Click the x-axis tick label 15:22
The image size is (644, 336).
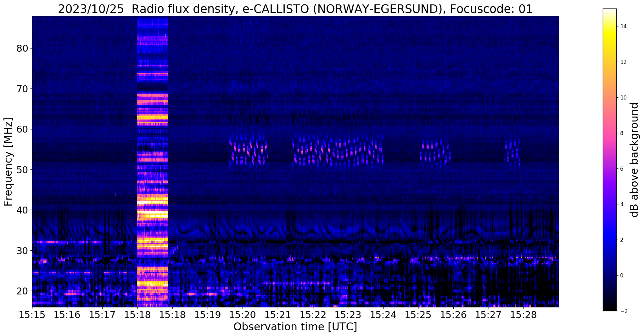(x=313, y=315)
